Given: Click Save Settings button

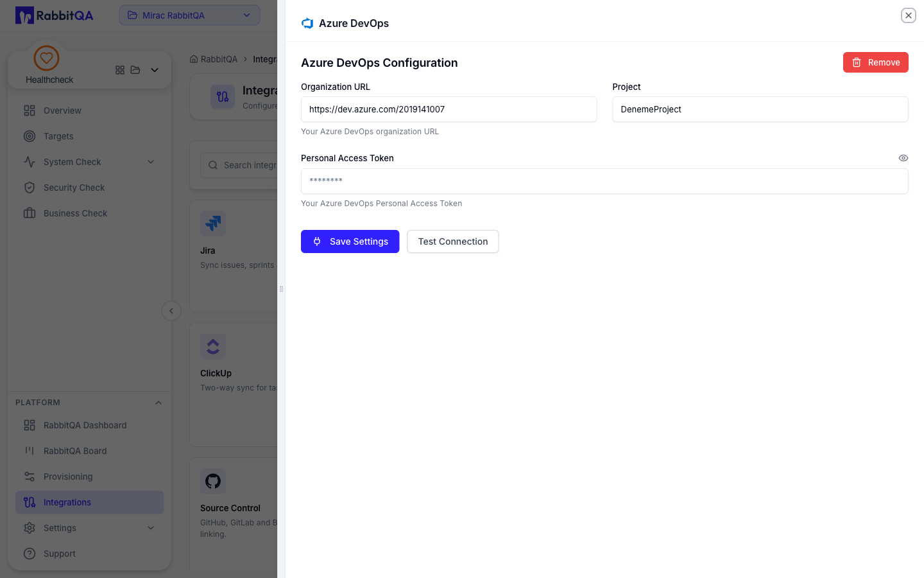Looking at the screenshot, I should coord(350,241).
